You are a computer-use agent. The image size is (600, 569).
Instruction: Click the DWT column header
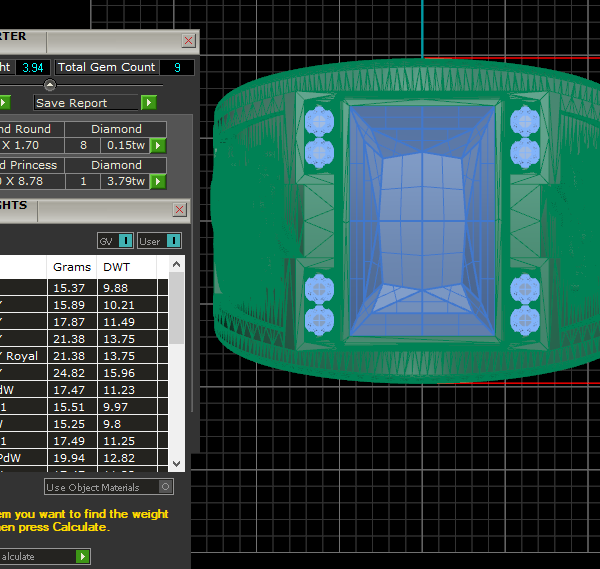click(117, 267)
